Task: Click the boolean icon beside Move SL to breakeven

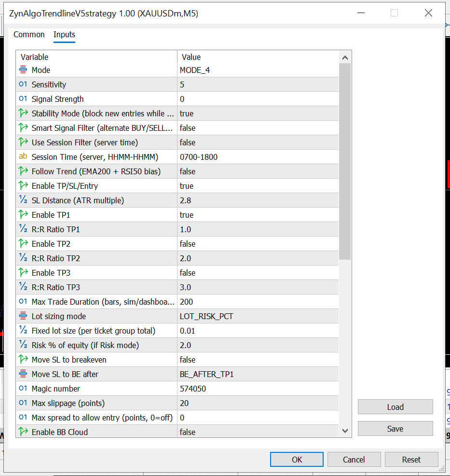Action: click(x=23, y=360)
